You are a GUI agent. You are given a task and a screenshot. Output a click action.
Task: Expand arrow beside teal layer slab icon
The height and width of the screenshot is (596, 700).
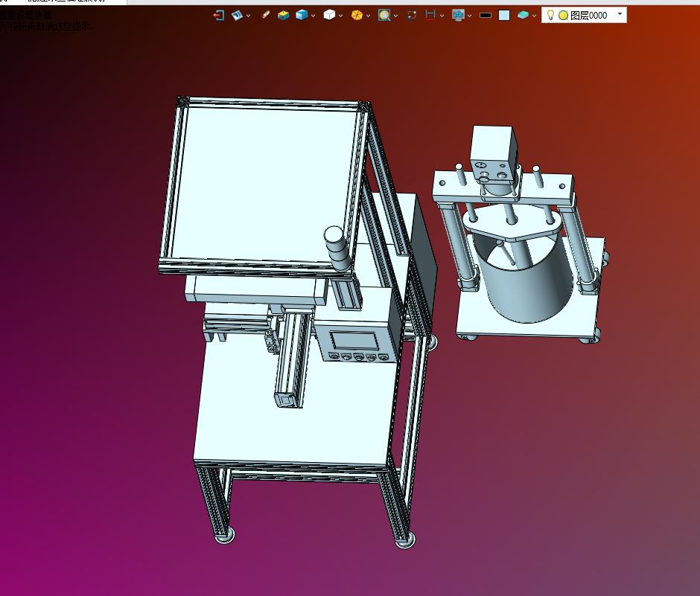[x=534, y=16]
